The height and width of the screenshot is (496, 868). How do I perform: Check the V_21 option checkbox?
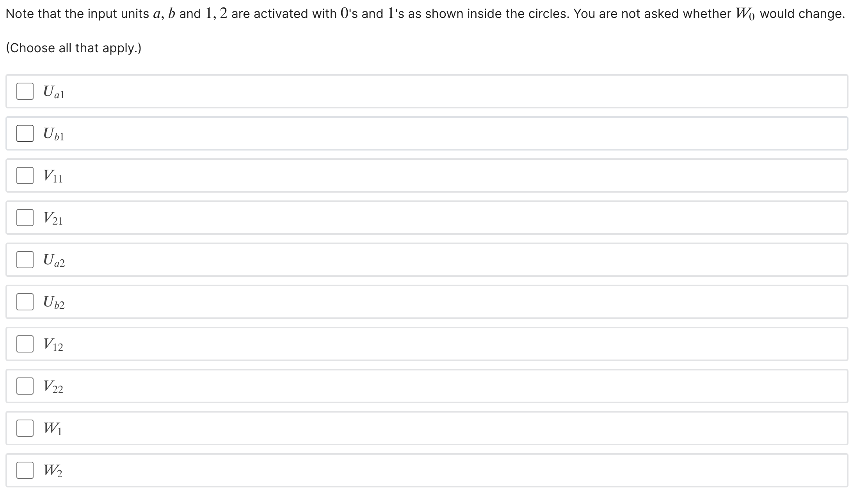click(25, 218)
